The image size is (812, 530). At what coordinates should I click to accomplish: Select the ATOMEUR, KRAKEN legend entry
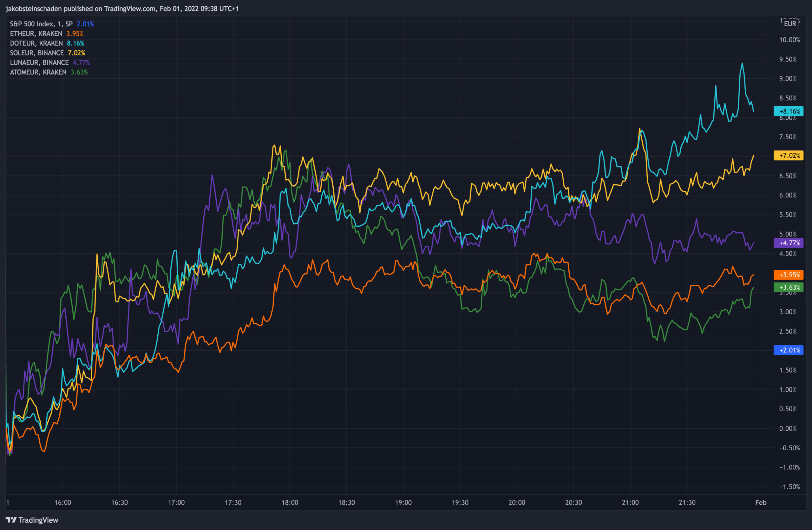(x=38, y=72)
